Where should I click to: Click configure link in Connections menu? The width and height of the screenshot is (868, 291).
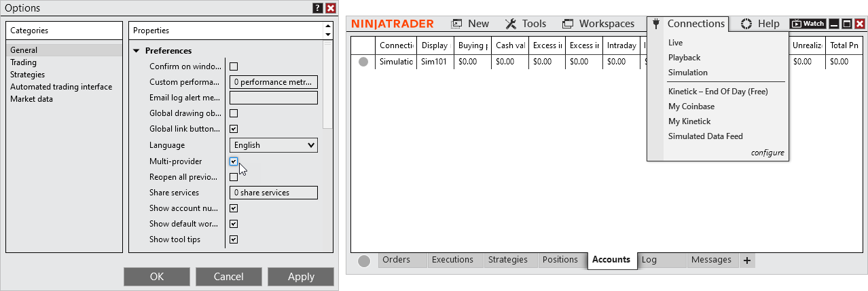click(767, 153)
